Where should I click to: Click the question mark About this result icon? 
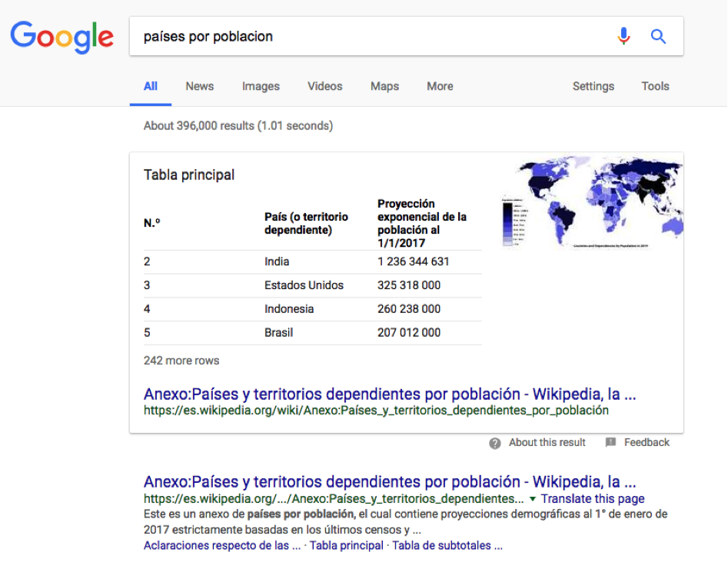495,443
